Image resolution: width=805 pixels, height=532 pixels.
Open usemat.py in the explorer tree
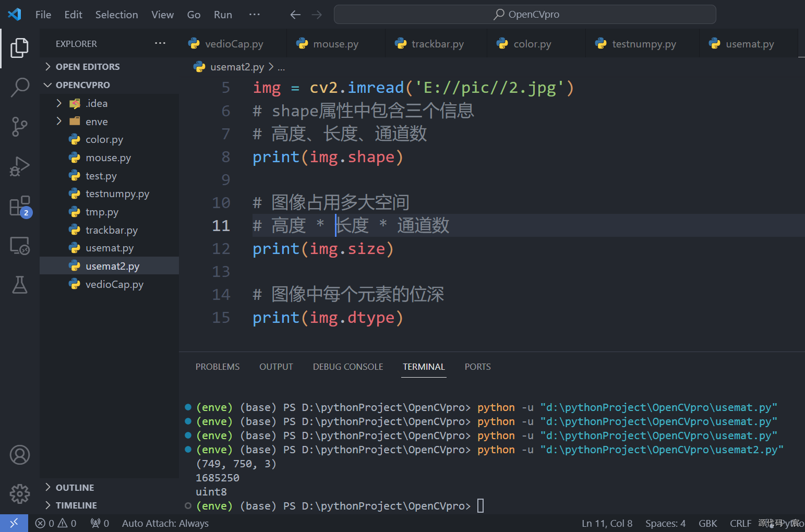109,248
